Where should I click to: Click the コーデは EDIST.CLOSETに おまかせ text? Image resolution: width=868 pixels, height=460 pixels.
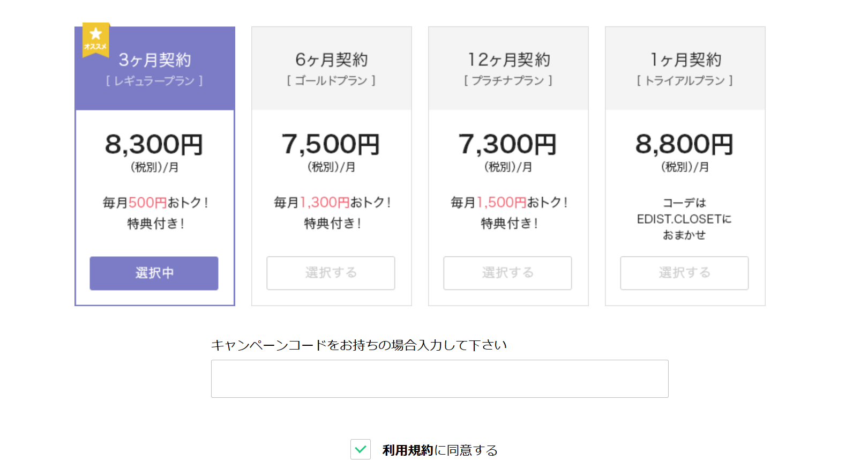click(684, 219)
